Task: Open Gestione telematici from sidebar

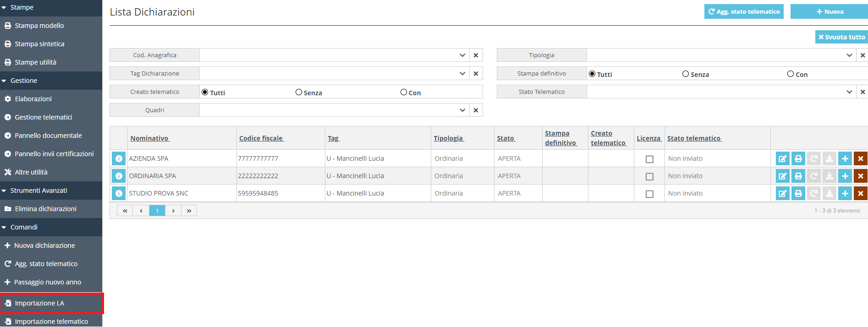Action: (43, 117)
